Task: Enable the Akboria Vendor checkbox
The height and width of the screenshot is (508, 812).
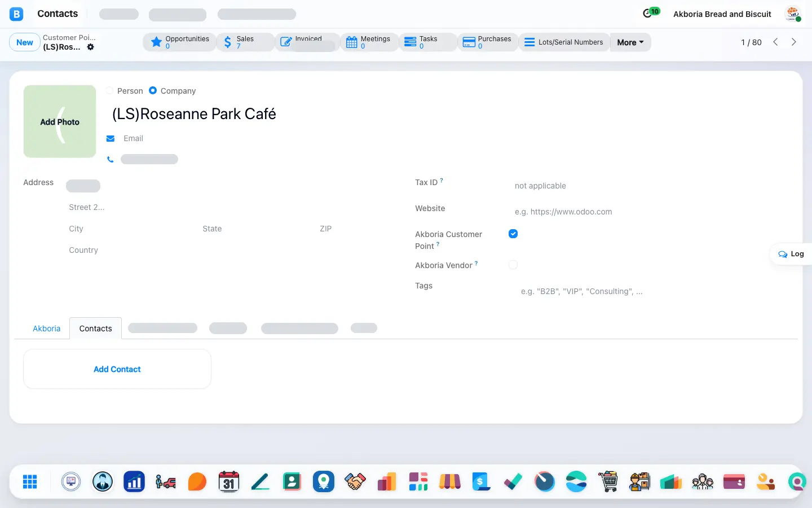Action: tap(513, 265)
